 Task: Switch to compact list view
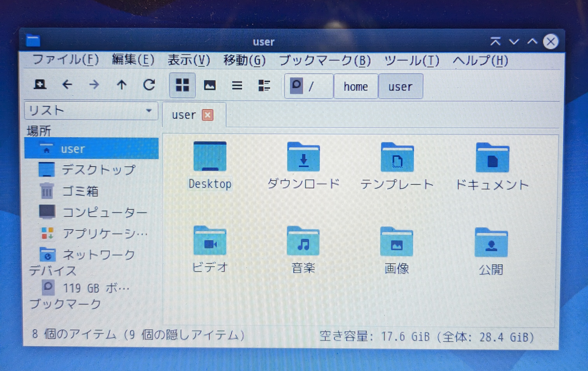pos(237,86)
